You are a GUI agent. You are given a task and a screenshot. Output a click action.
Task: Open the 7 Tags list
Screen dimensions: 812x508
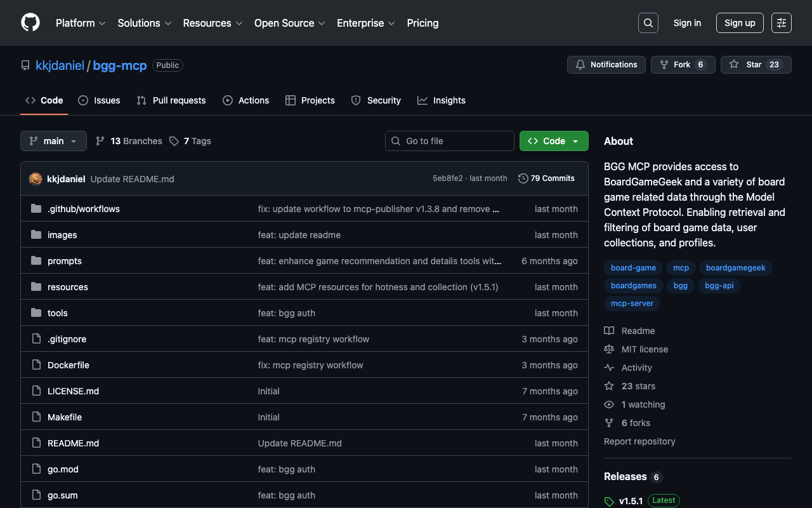(x=190, y=141)
